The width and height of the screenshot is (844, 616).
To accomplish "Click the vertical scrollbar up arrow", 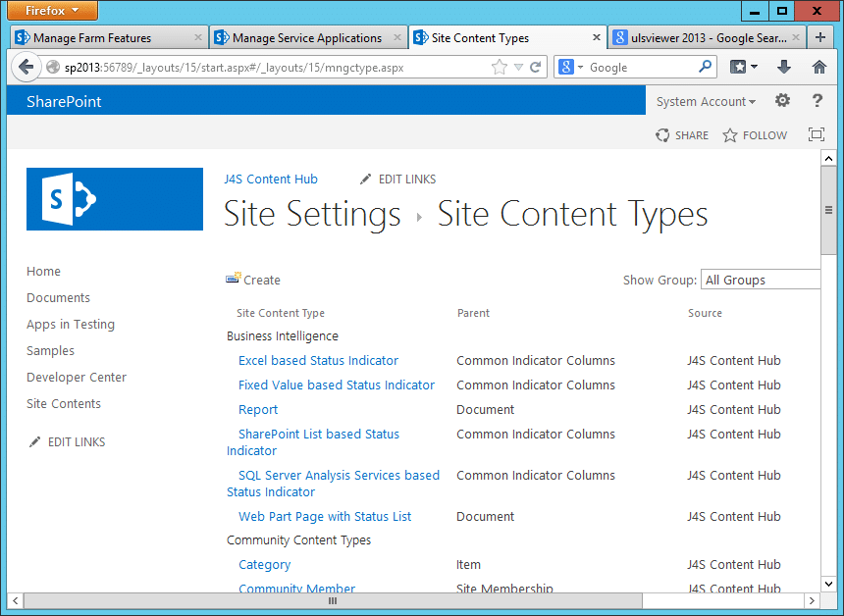I will tap(828, 158).
